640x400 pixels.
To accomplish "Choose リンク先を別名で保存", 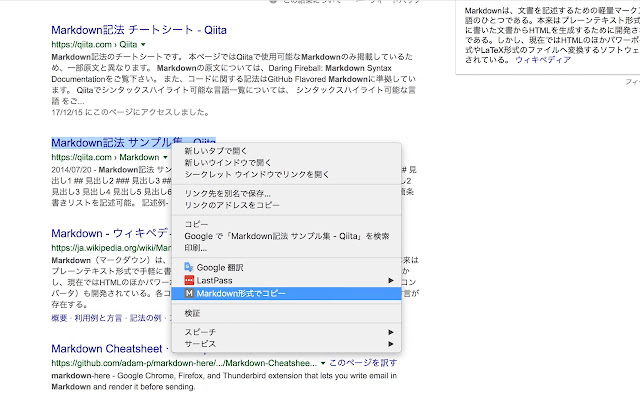I will pyautogui.click(x=286, y=193).
